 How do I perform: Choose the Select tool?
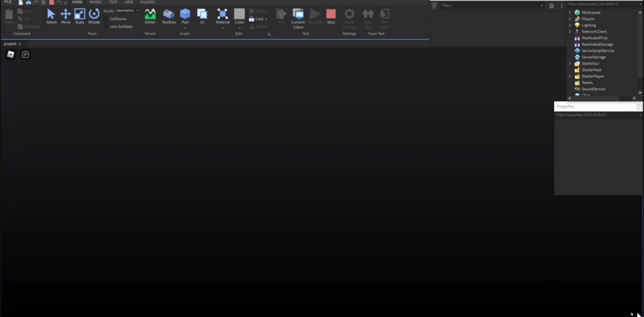[x=52, y=17]
